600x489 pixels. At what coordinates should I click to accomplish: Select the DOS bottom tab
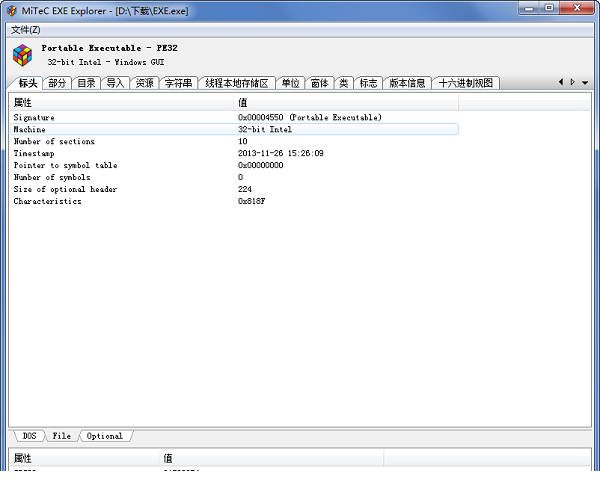[29, 436]
